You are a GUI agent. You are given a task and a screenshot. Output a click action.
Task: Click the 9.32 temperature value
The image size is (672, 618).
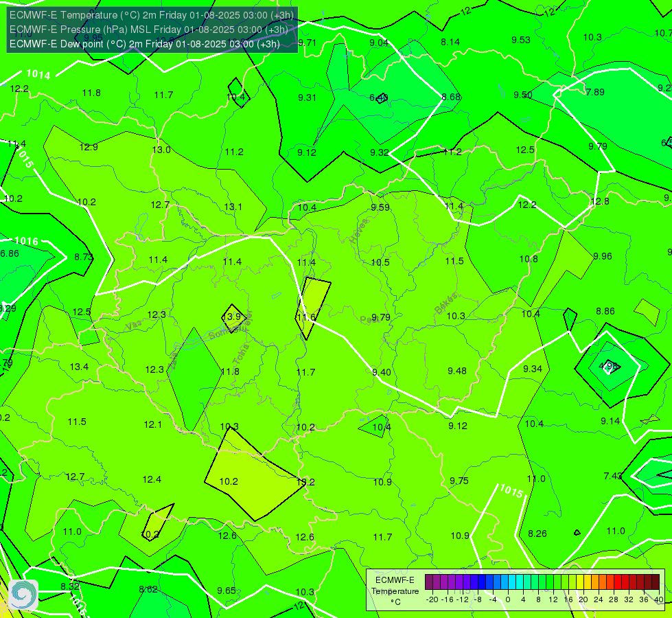click(x=380, y=152)
